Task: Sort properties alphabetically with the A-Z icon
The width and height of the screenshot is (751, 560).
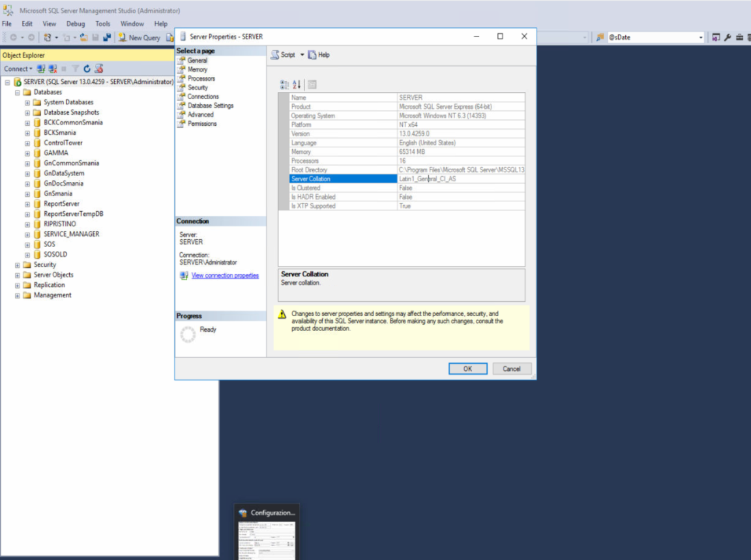Action: (297, 85)
